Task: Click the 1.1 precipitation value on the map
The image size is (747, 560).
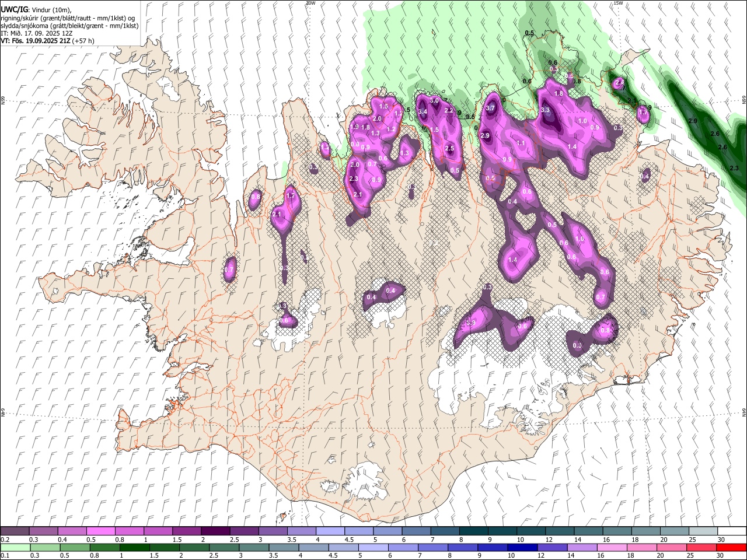Action: pos(521,143)
